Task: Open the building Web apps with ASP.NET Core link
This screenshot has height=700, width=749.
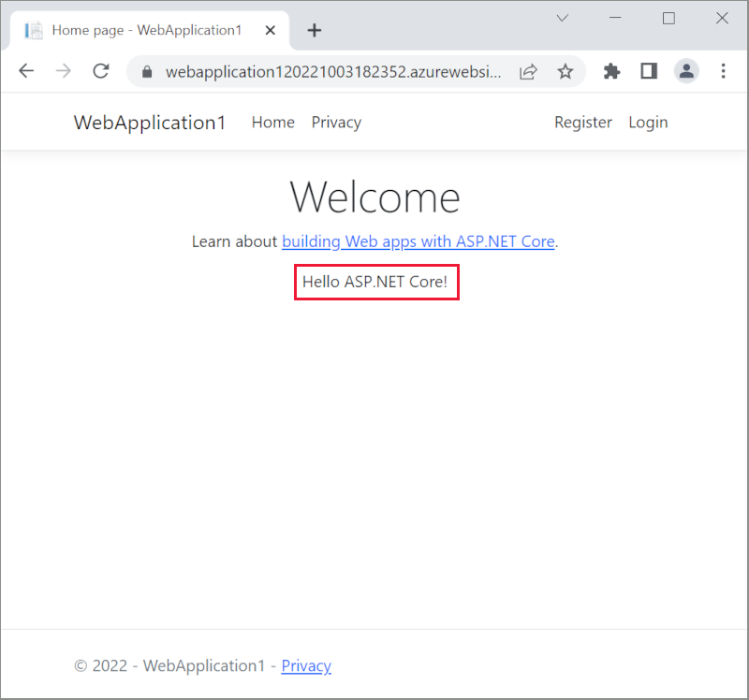Action: 418,241
